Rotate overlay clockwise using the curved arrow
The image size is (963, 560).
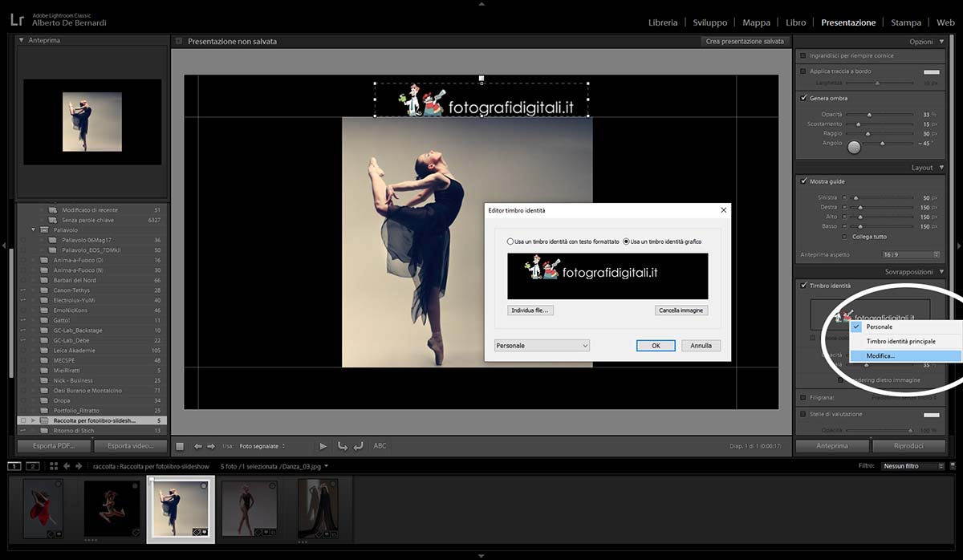tap(358, 446)
